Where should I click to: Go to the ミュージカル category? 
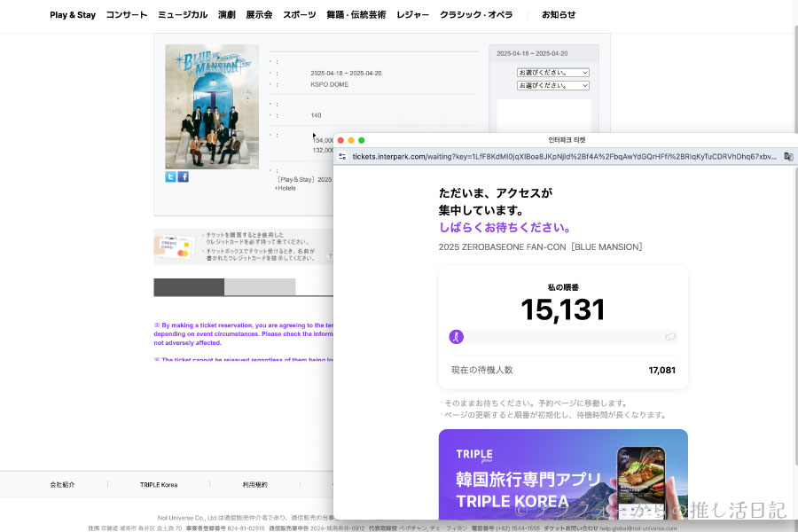coord(183,15)
